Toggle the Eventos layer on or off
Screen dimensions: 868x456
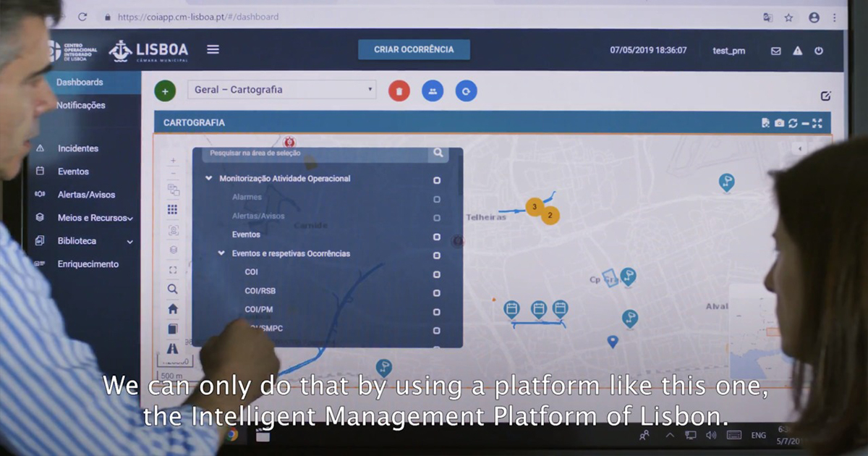pyautogui.click(x=437, y=235)
